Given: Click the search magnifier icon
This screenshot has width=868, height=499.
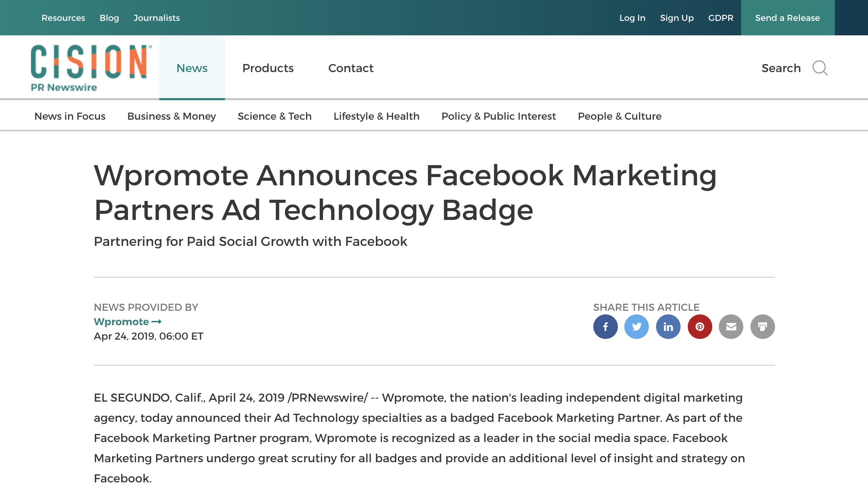Looking at the screenshot, I should point(820,68).
